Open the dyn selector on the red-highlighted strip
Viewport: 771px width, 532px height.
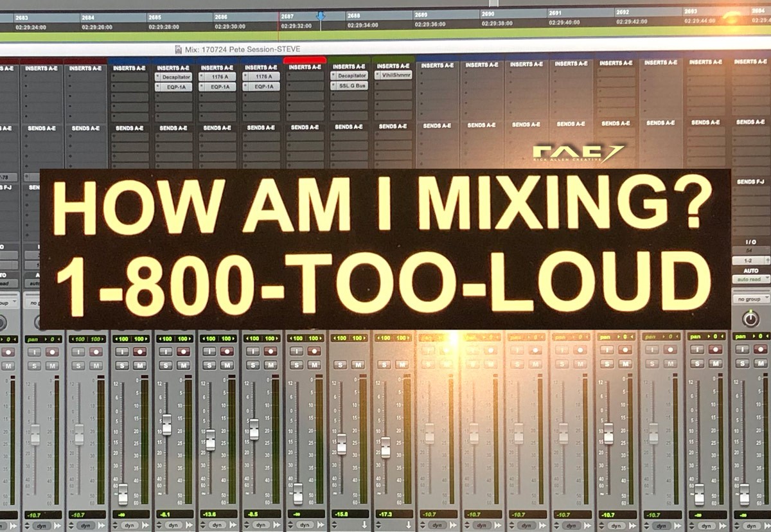click(x=305, y=525)
